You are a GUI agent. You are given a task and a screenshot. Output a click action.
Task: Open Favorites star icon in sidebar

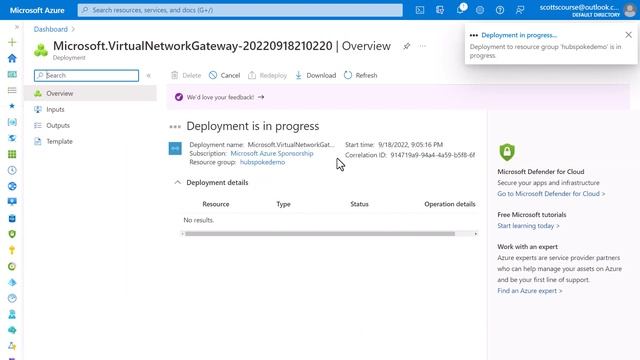tap(12, 106)
